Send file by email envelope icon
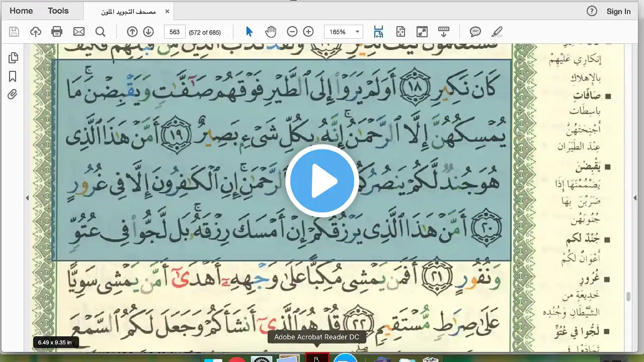 (x=79, y=32)
